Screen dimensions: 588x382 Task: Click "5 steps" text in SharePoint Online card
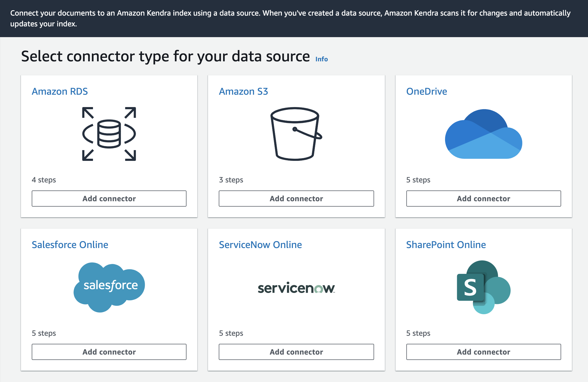[x=418, y=333]
